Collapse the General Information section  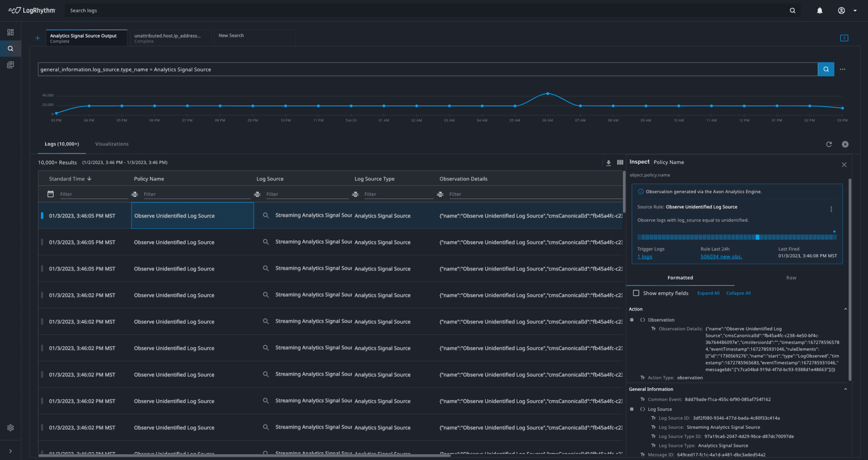point(846,389)
